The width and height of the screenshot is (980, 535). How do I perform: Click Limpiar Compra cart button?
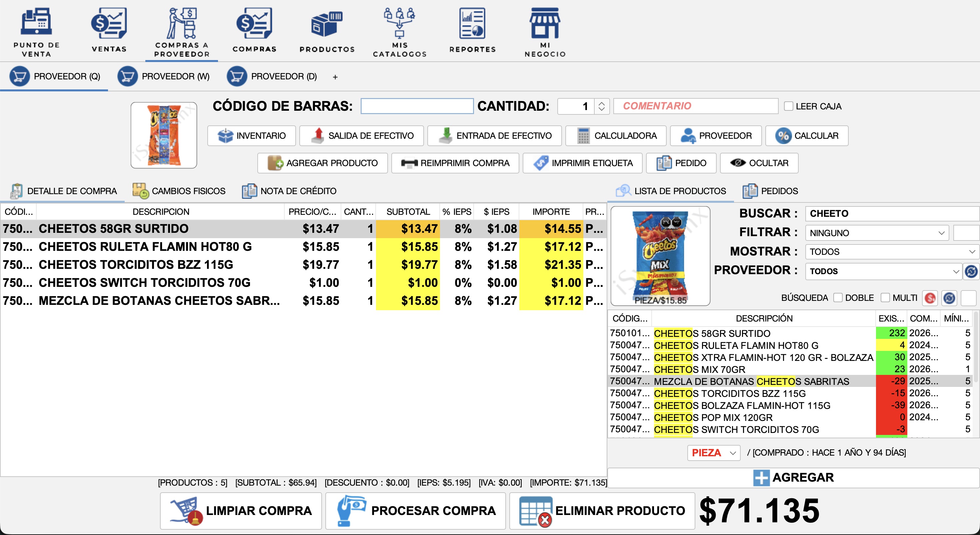click(241, 511)
